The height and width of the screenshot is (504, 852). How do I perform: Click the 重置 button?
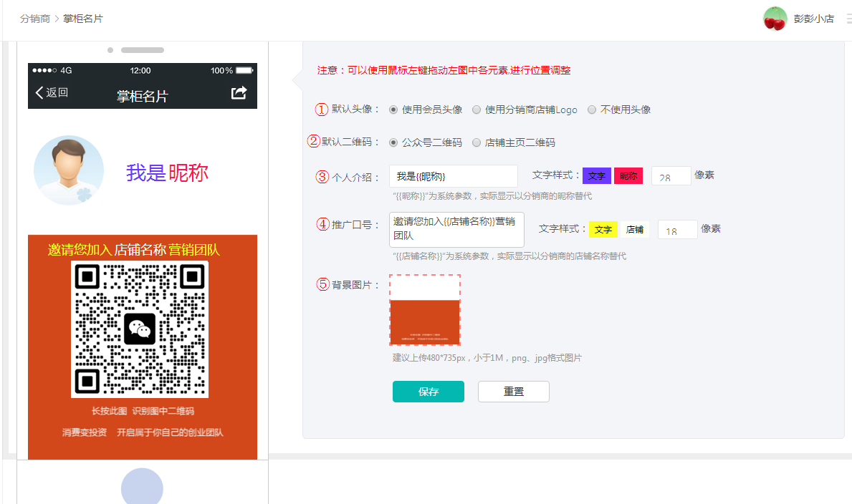(x=513, y=392)
